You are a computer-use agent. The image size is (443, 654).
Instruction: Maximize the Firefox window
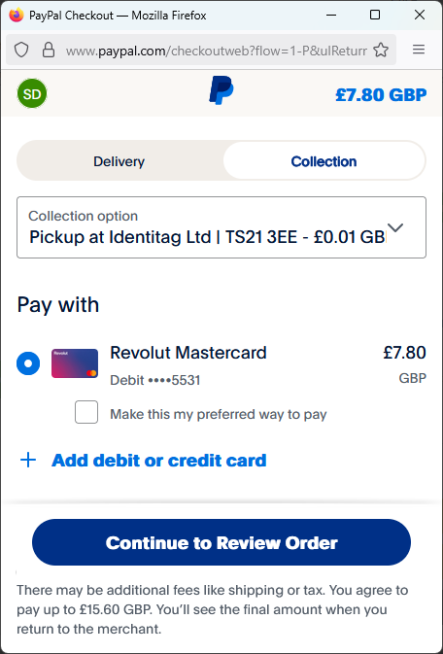(x=375, y=15)
